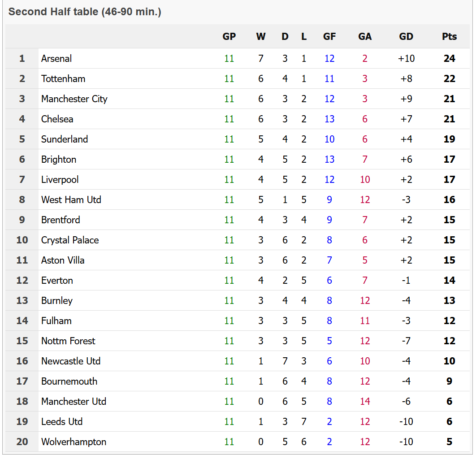Click the W column header
Viewport: 476px width, 455px height.
261,37
